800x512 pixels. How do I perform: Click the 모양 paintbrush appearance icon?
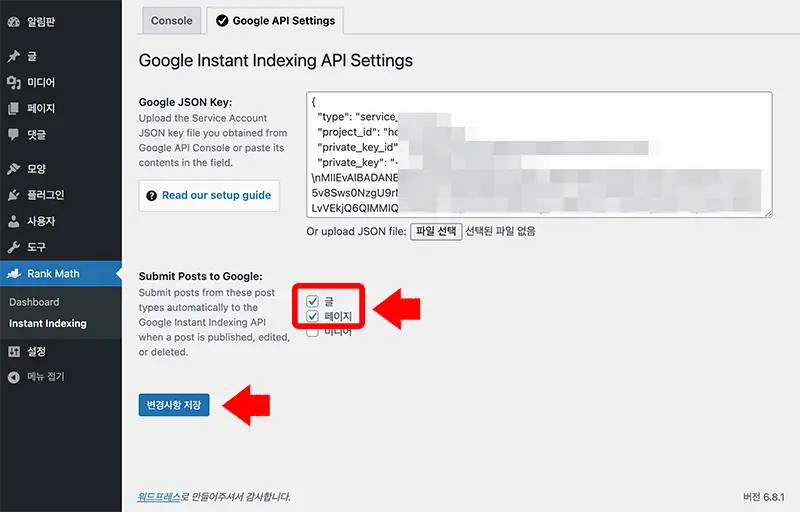14,168
